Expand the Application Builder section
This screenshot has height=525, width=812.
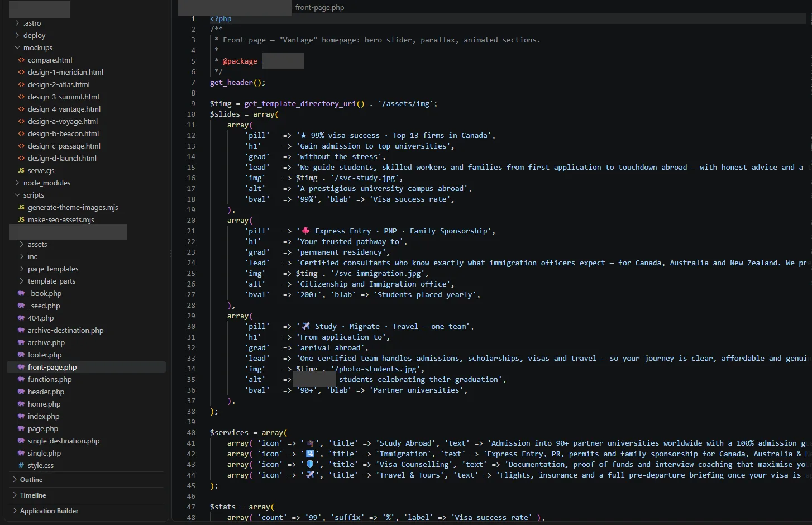(x=15, y=510)
